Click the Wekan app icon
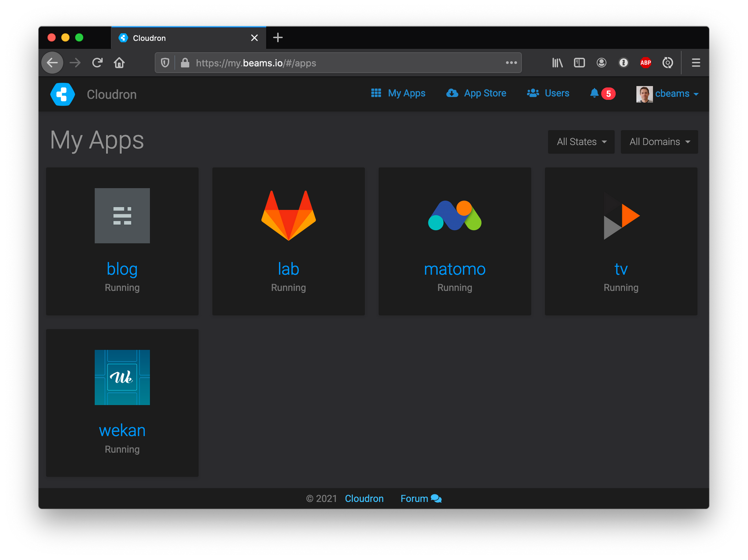The image size is (748, 560). coord(122,377)
